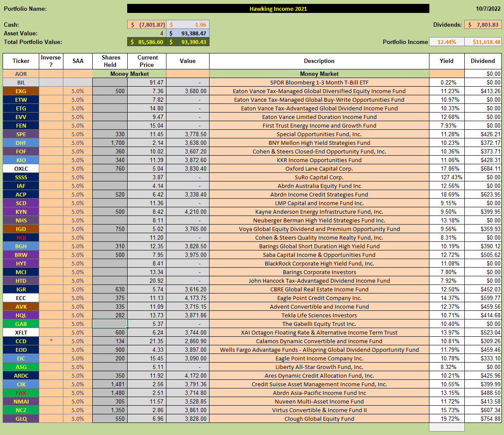This screenshot has height=435, width=504.
Task: Select the ECC current price 11.13 cell
Action: click(x=147, y=298)
